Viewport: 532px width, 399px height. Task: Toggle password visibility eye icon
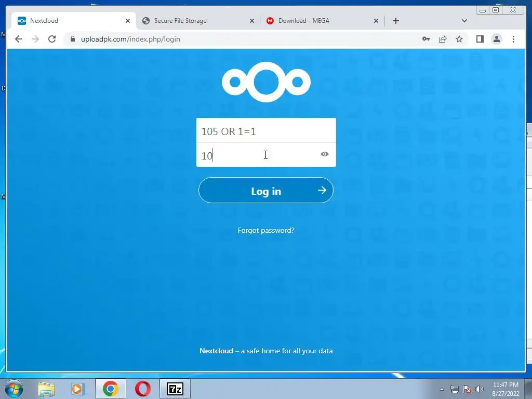[x=325, y=154]
